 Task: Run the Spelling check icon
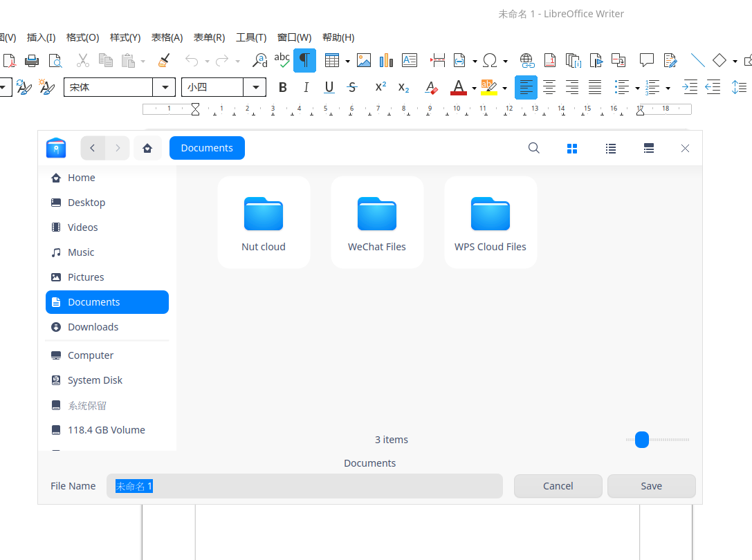(282, 61)
